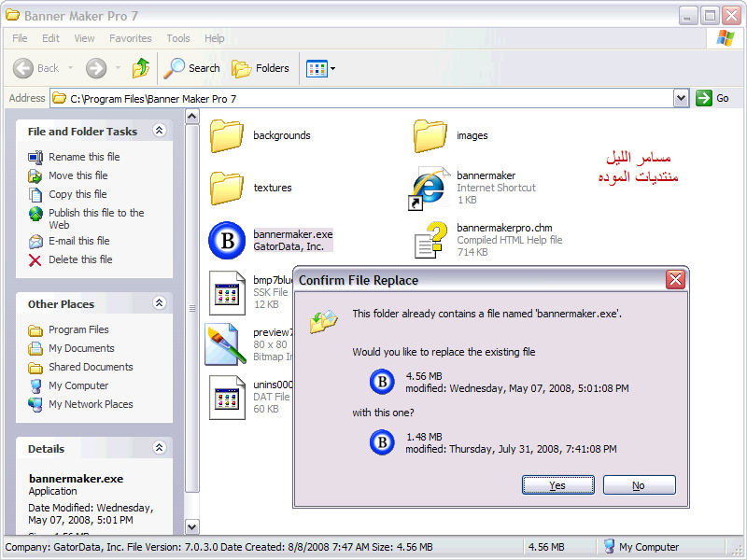Click No in Confirm File Replace
This screenshot has width=747, height=560.
[639, 484]
